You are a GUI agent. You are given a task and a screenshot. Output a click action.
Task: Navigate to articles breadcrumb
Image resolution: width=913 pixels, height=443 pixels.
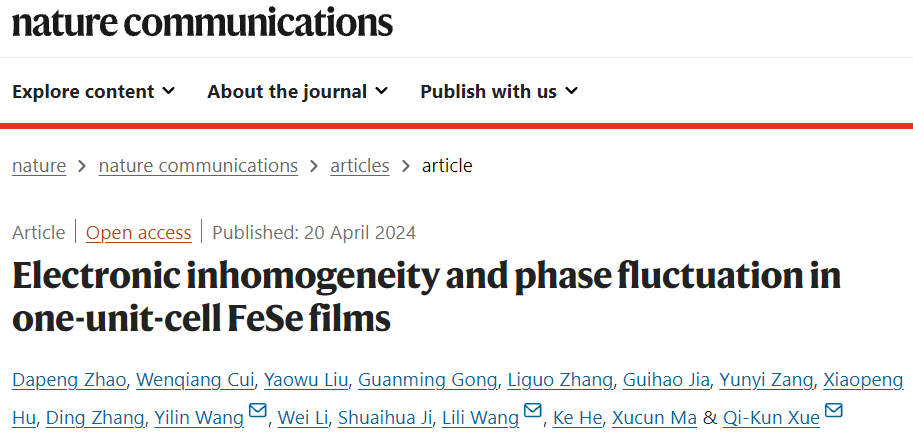360,166
